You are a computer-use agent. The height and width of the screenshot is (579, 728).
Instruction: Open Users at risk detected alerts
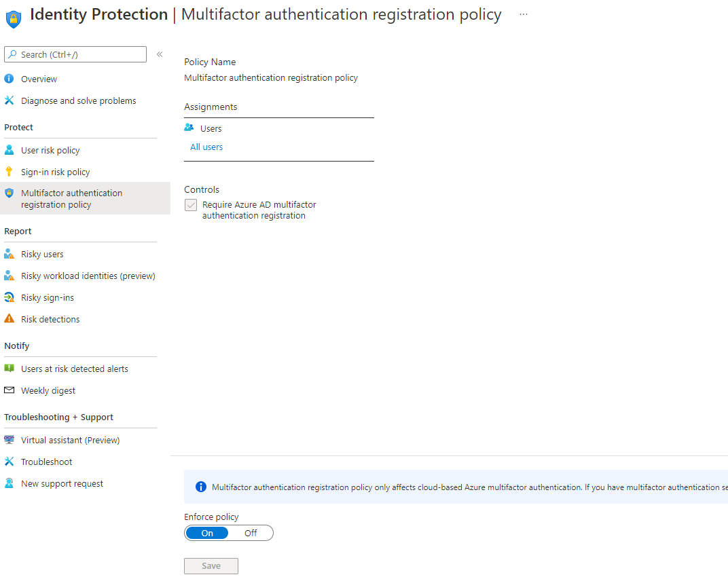tap(74, 369)
